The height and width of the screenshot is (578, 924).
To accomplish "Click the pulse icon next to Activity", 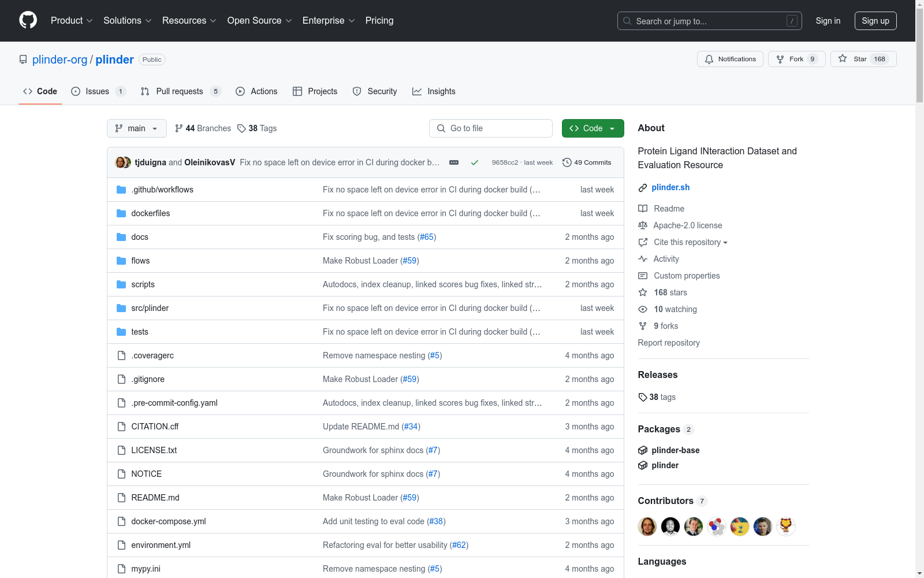I will [x=643, y=259].
